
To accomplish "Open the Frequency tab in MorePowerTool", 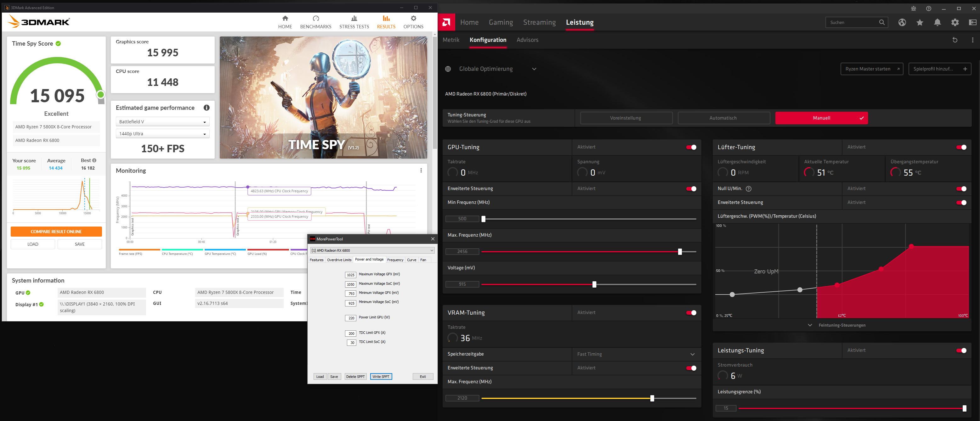I will coord(395,260).
